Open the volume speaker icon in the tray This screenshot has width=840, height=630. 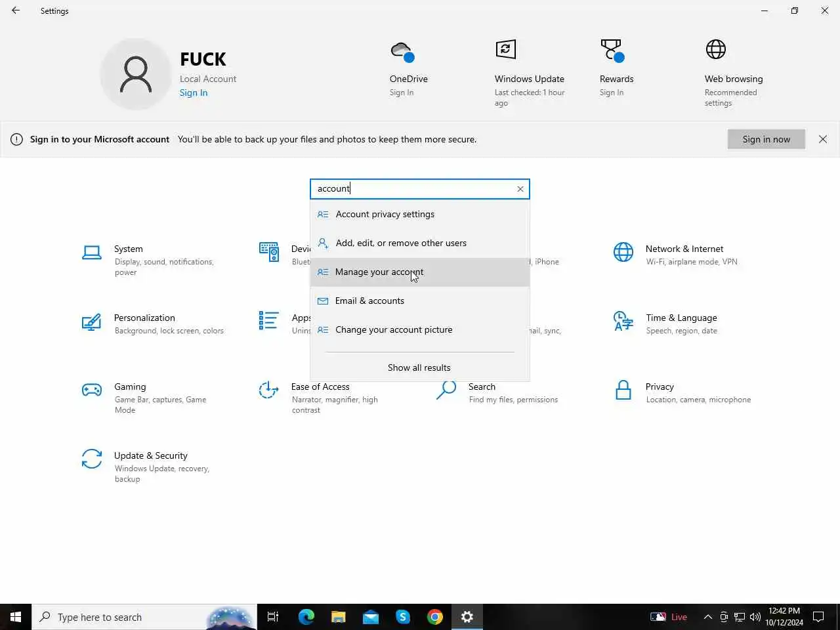pyautogui.click(x=755, y=617)
